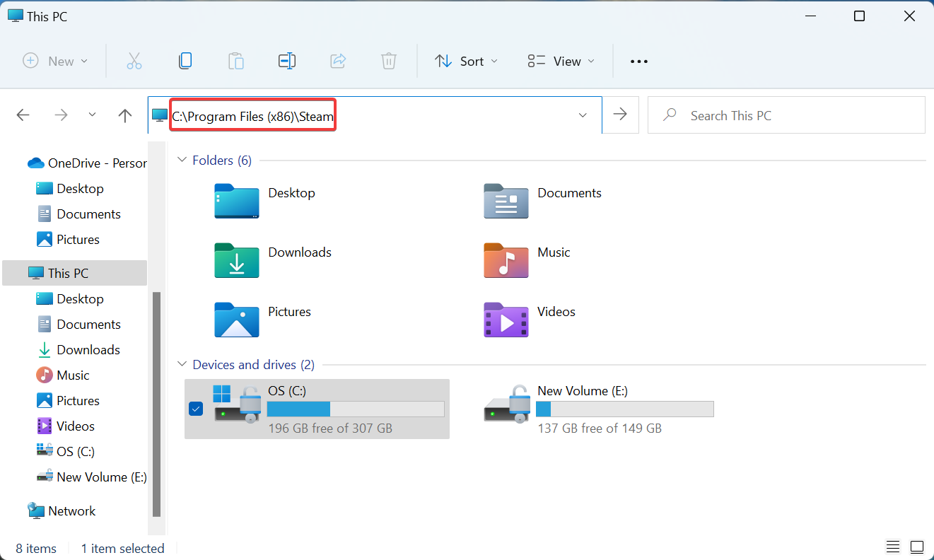This screenshot has width=934, height=560.
Task: Click the Copy icon in toolbar
Action: pos(185,62)
